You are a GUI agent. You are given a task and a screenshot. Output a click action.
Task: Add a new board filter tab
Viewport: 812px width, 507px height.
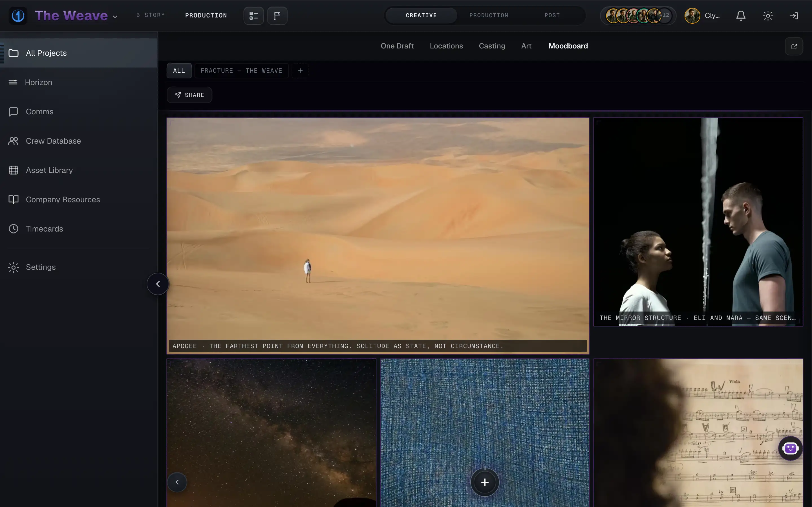[300, 71]
